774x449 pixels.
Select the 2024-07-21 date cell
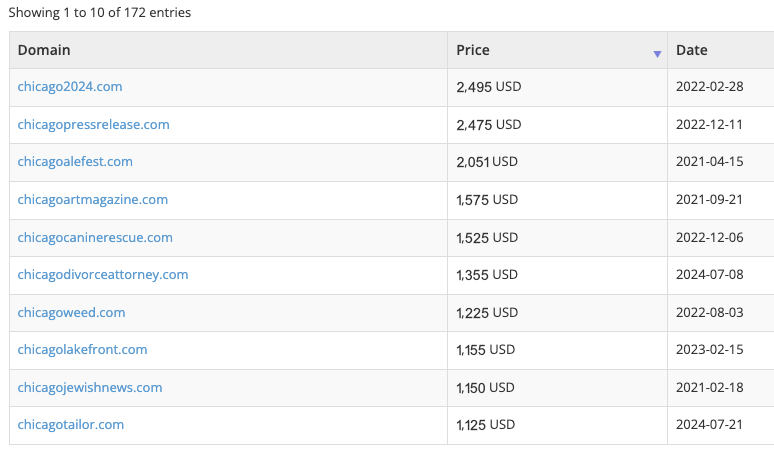[709, 425]
